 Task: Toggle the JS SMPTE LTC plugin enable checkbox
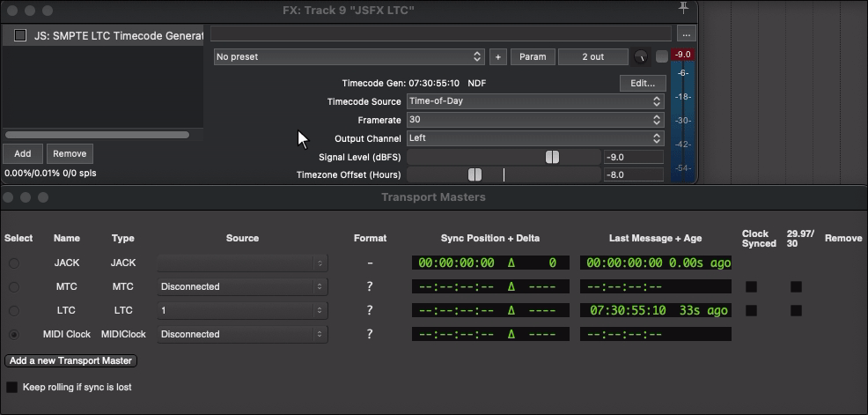[x=20, y=35]
